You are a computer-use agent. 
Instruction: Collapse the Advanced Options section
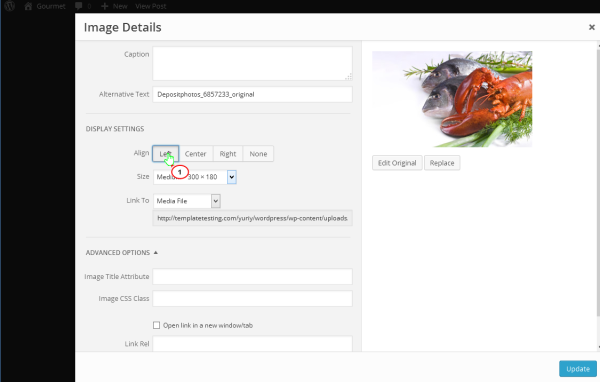[122, 253]
